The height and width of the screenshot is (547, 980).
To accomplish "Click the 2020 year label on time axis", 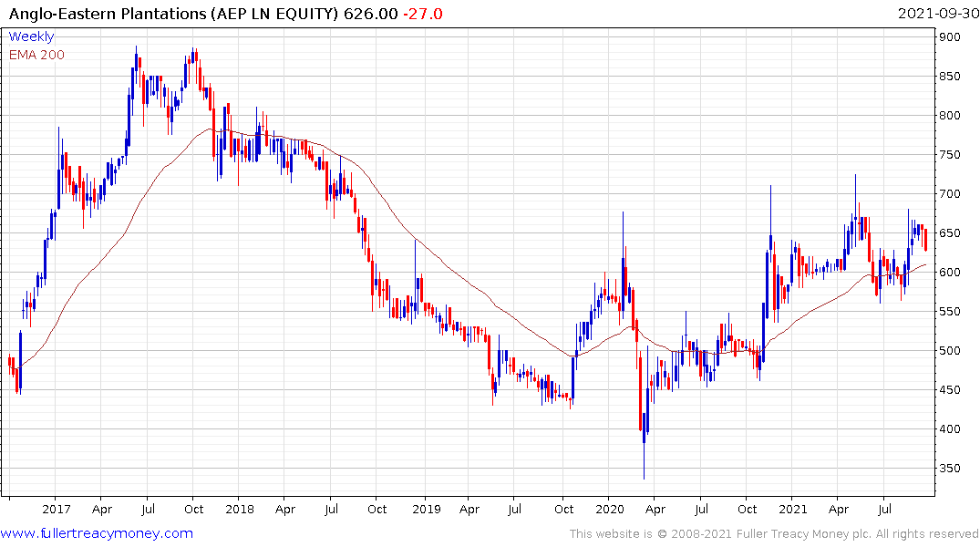I will coord(610,510).
